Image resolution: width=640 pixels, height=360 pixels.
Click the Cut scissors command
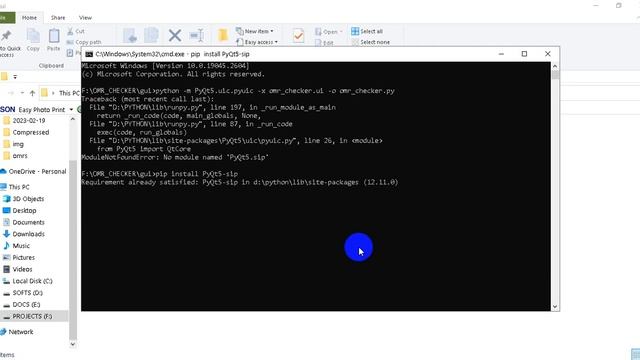point(75,31)
